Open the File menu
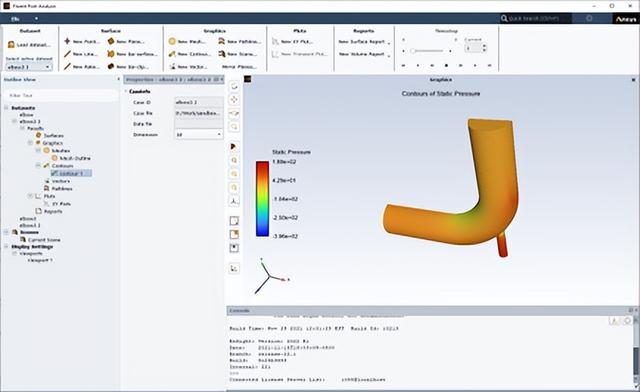 pos(15,19)
